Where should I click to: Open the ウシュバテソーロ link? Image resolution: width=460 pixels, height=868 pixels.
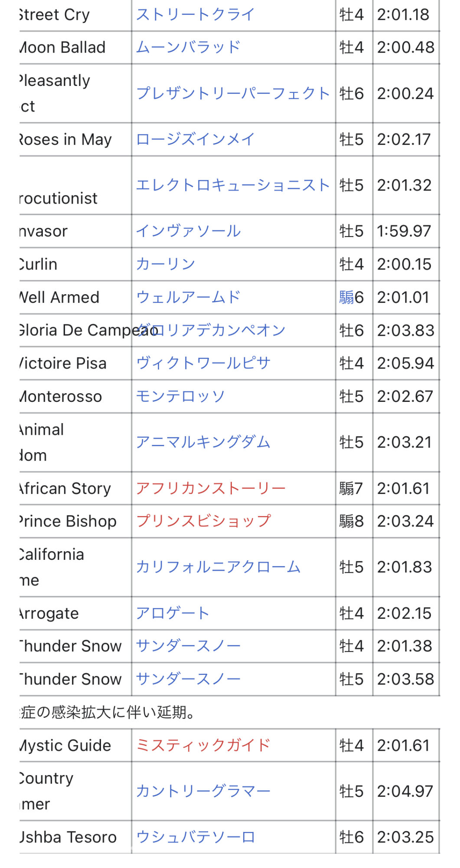(196, 837)
